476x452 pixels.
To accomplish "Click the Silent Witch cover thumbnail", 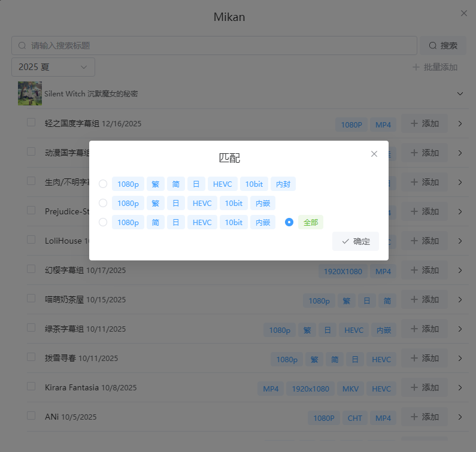I will coord(30,93).
